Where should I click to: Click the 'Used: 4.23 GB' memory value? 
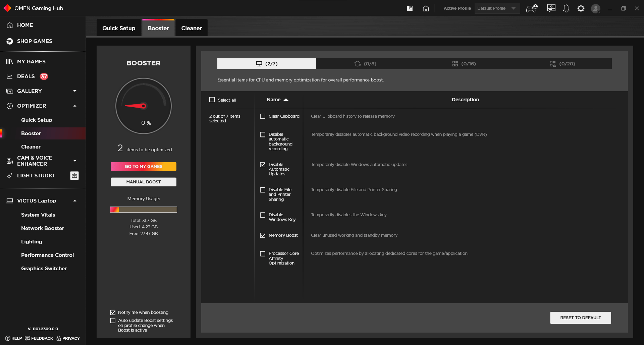tap(144, 227)
